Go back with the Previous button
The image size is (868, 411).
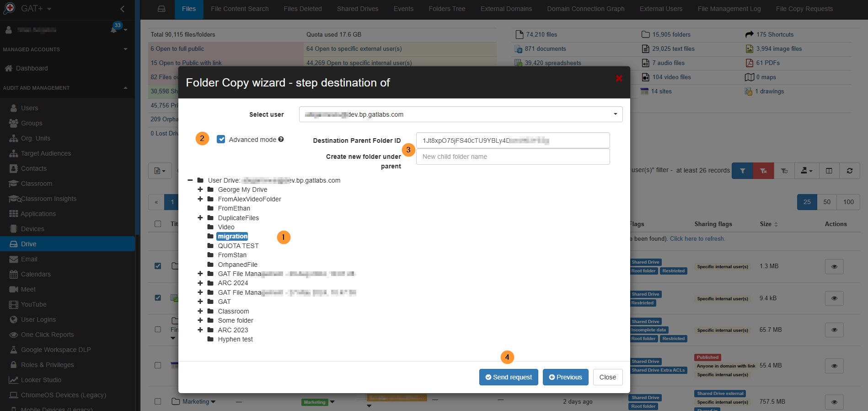tap(565, 377)
